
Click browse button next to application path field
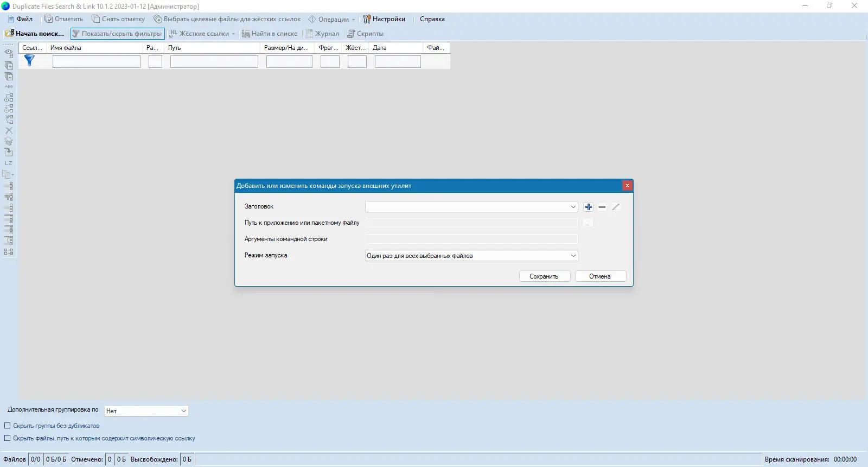tap(588, 223)
